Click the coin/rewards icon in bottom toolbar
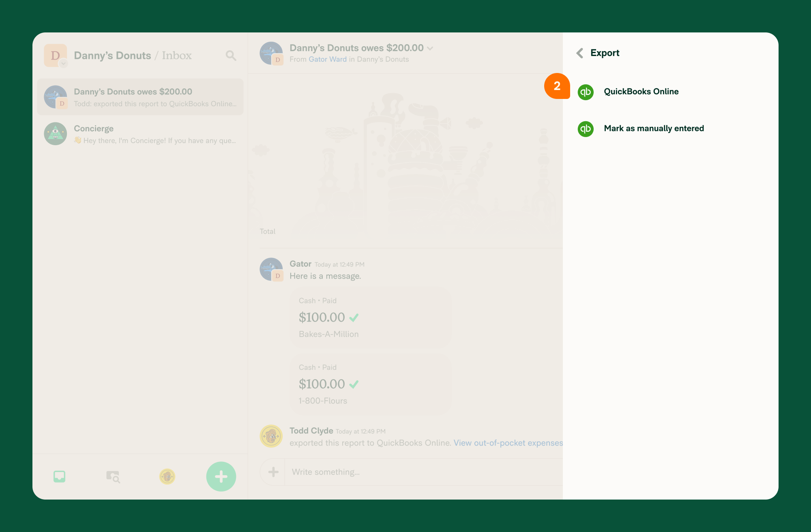The image size is (811, 532). (x=167, y=475)
